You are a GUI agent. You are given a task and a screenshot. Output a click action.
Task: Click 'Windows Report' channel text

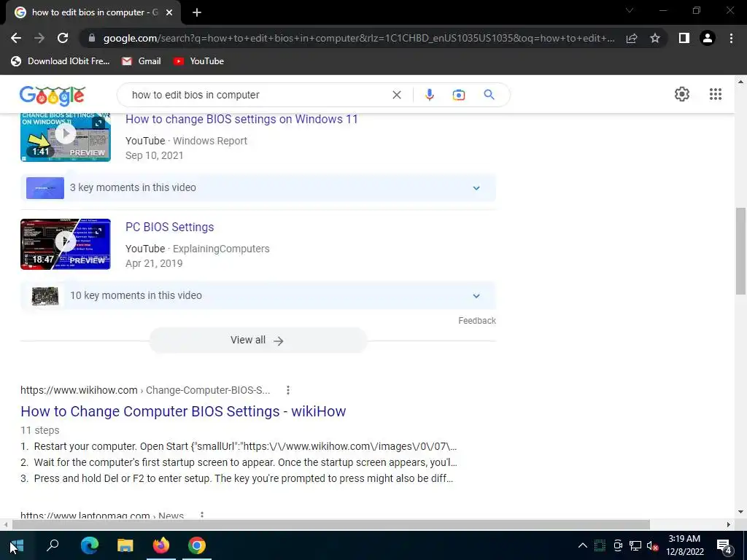tap(210, 141)
